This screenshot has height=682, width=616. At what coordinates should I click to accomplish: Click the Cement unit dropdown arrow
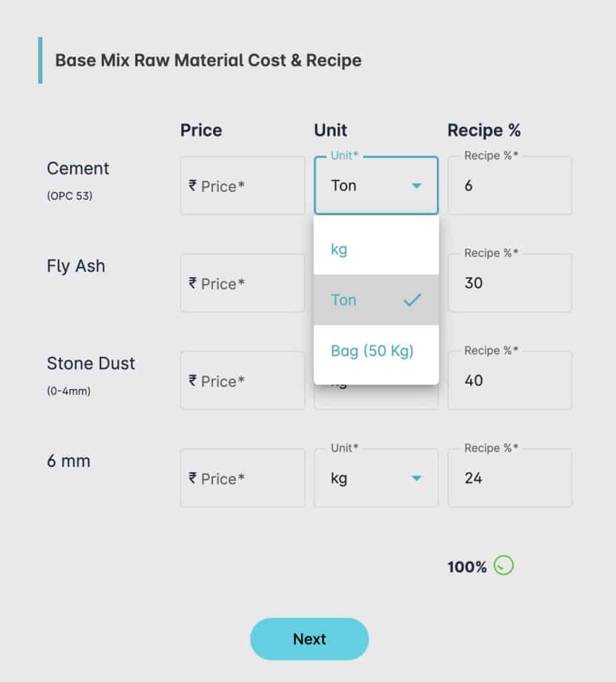(x=416, y=186)
